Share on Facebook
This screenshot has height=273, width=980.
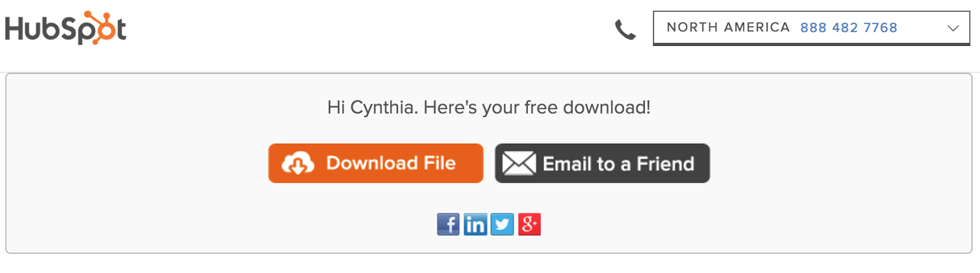pos(448,225)
